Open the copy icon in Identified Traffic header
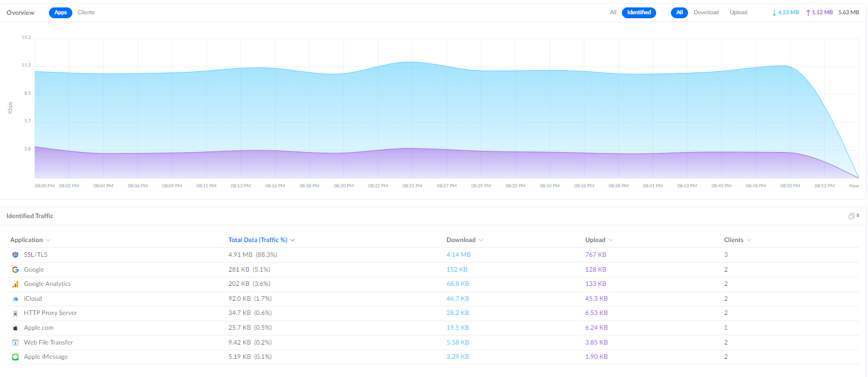The image size is (868, 377). [851, 216]
